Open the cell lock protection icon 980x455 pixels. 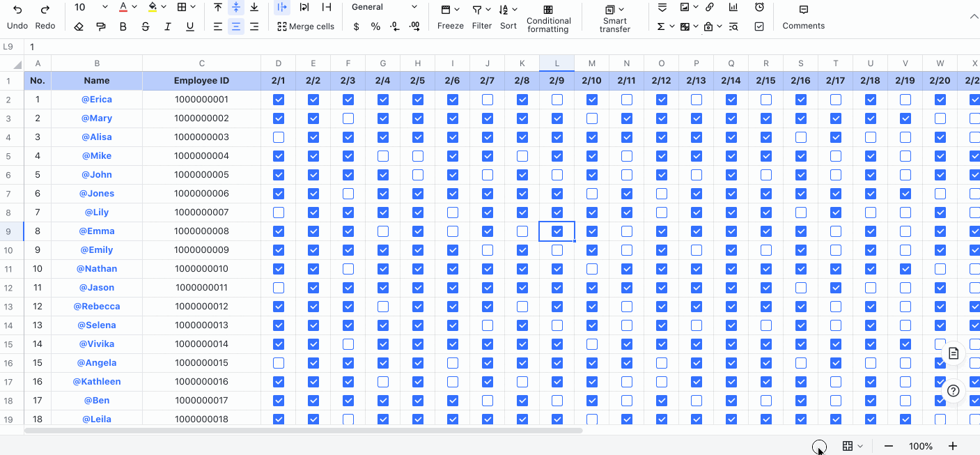709,26
